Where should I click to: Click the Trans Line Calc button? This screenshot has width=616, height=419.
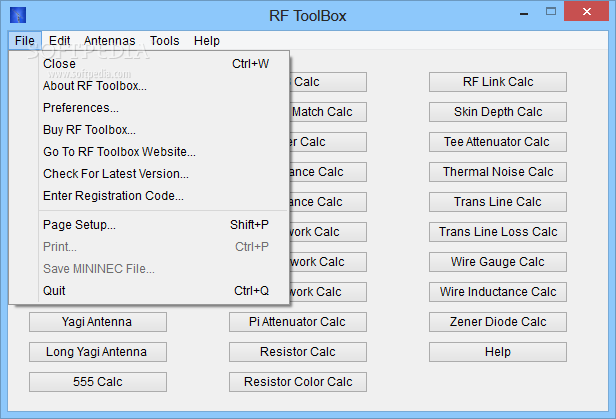(x=498, y=202)
